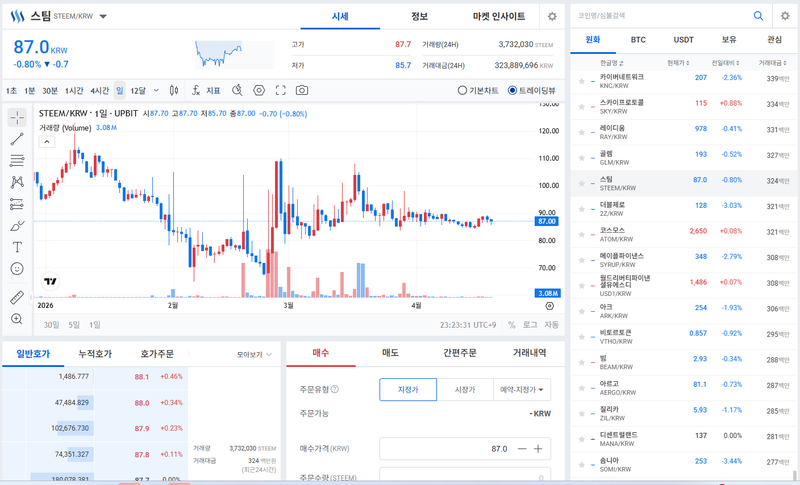800x485 pixels.
Task: Set chart interval to 4시간
Action: (99, 90)
